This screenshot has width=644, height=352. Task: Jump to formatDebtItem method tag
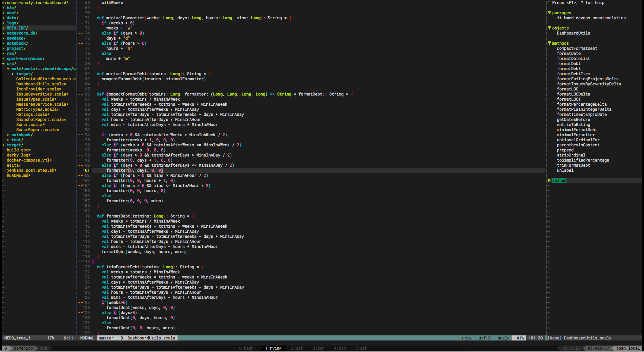[x=574, y=74]
